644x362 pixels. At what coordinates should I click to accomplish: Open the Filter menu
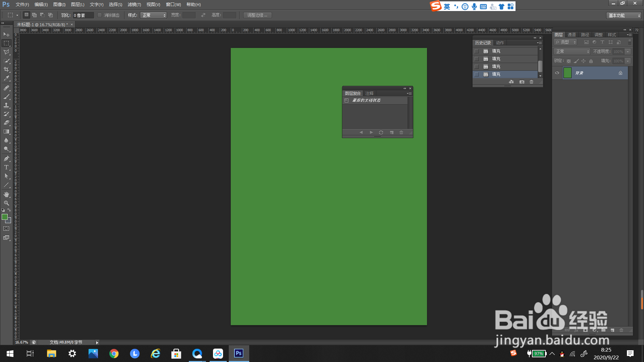click(134, 4)
